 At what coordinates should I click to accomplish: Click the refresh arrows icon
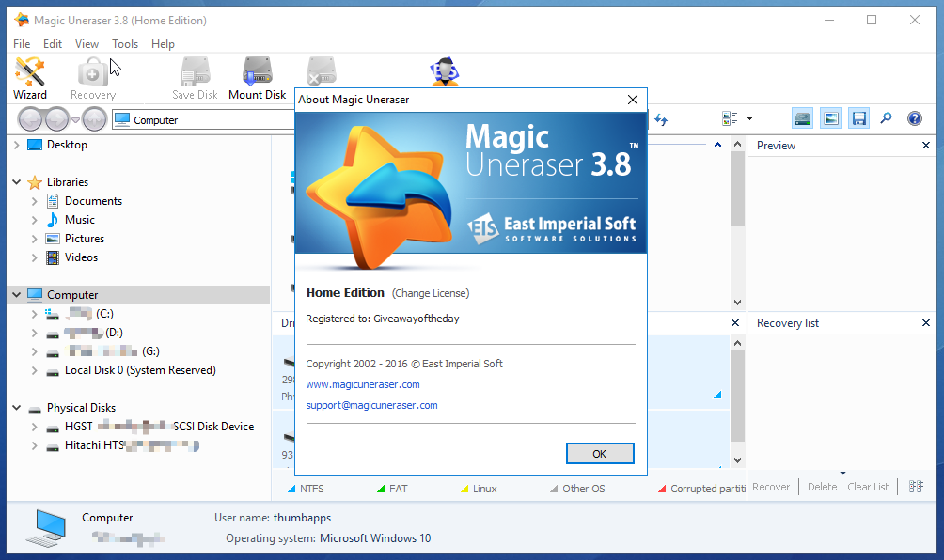click(661, 119)
